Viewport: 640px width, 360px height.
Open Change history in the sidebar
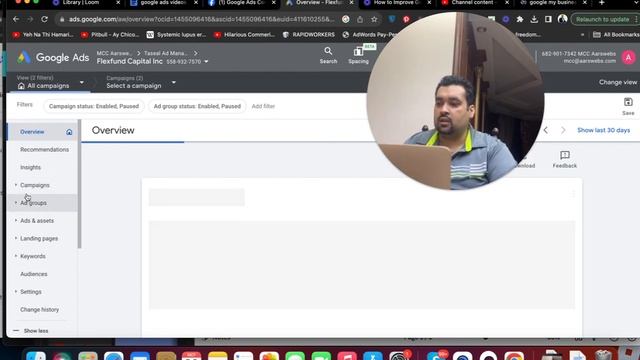[x=40, y=309]
